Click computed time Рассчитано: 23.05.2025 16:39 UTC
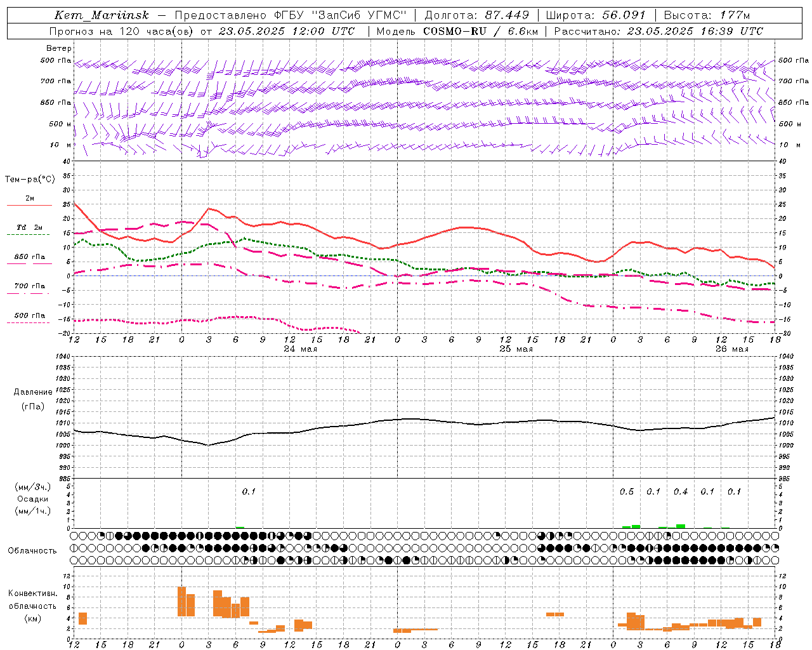Image resolution: width=812 pixels, height=650 pixels. click(x=658, y=31)
